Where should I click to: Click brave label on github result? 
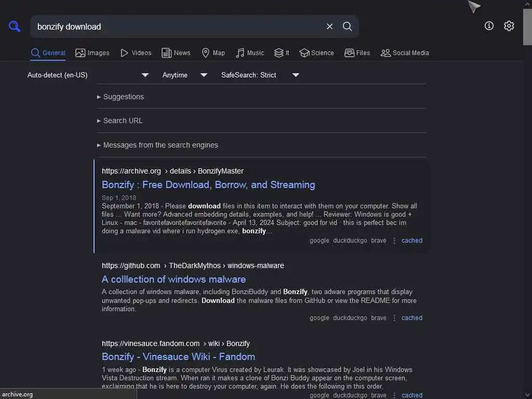tap(379, 318)
